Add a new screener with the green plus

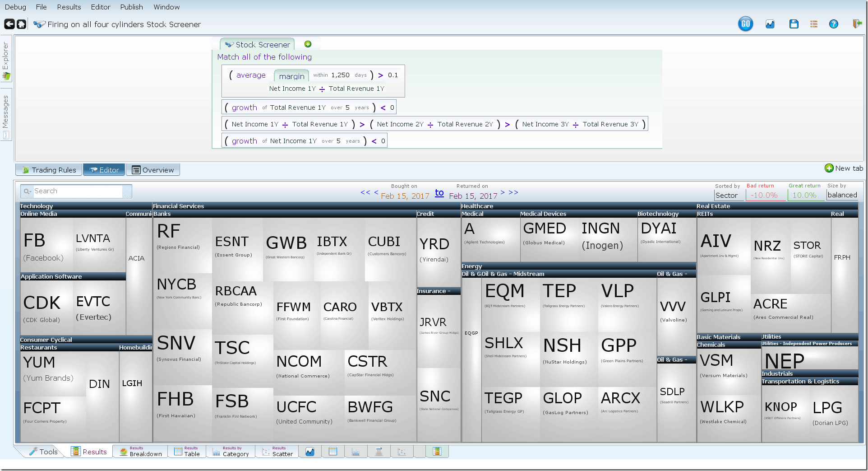pos(308,44)
